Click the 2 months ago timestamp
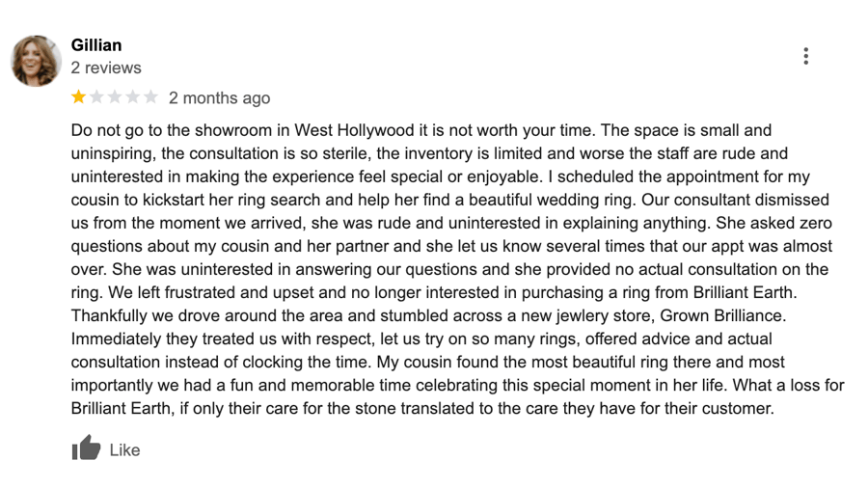The image size is (868, 488). (219, 98)
